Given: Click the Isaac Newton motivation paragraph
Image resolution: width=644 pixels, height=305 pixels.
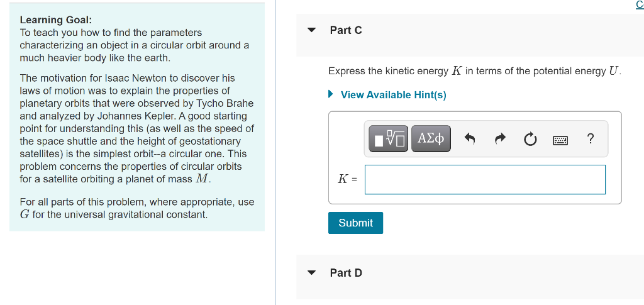Looking at the screenshot, I should [x=137, y=128].
